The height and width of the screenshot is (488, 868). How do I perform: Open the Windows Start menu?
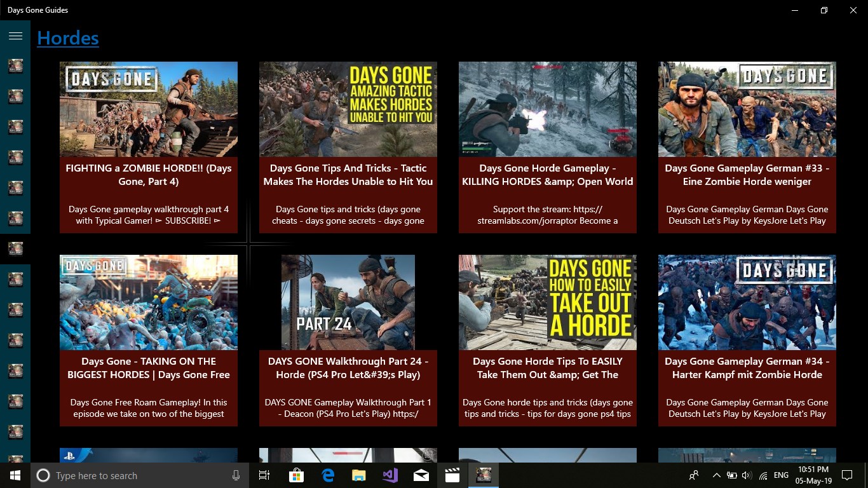[15, 475]
